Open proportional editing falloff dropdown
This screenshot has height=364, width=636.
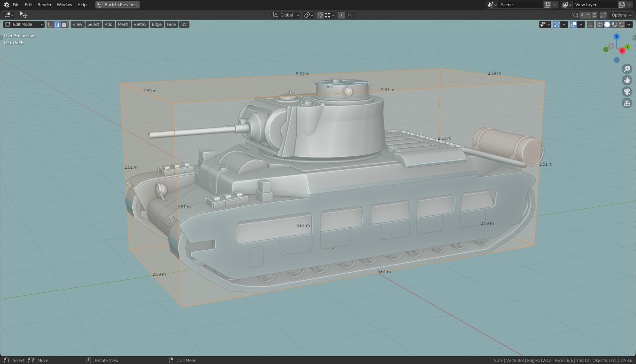[x=351, y=15]
